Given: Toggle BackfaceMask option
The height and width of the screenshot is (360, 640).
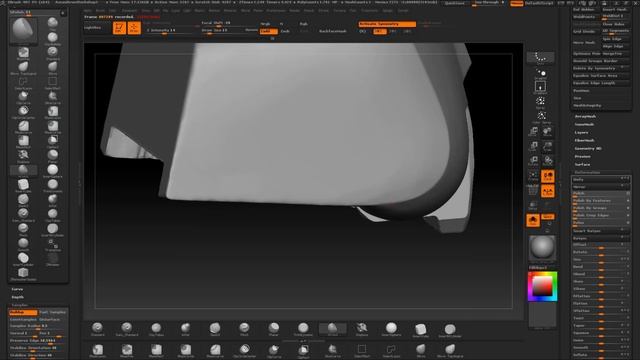Looking at the screenshot, I should point(333,31).
